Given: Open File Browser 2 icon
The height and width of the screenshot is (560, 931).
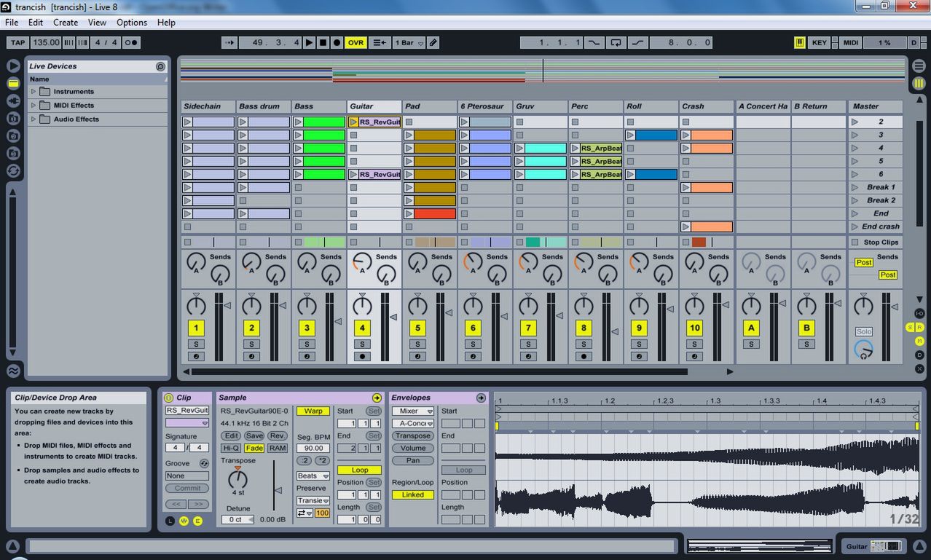Looking at the screenshot, I should pyautogui.click(x=13, y=135).
